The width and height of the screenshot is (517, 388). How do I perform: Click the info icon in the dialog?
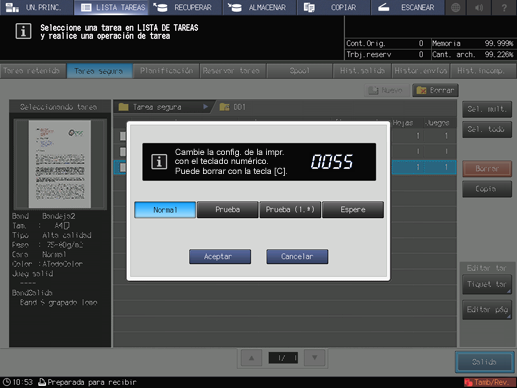click(159, 162)
